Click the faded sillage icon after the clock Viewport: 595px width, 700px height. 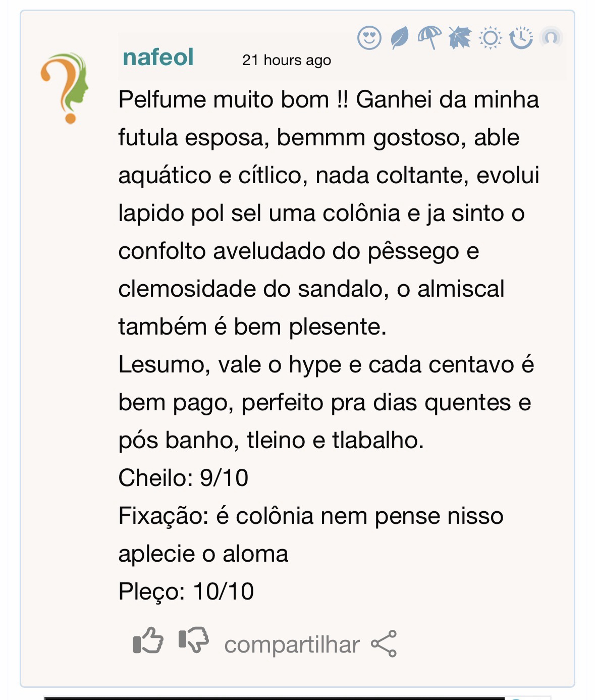click(551, 37)
